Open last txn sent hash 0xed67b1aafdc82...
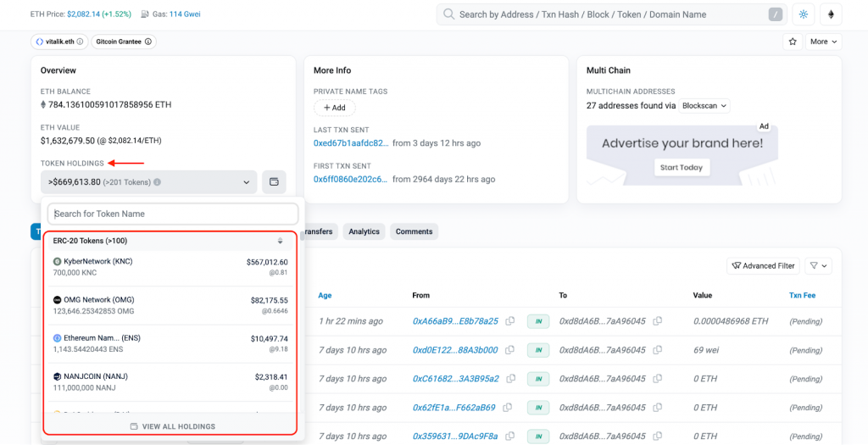868x445 pixels. [x=351, y=142]
